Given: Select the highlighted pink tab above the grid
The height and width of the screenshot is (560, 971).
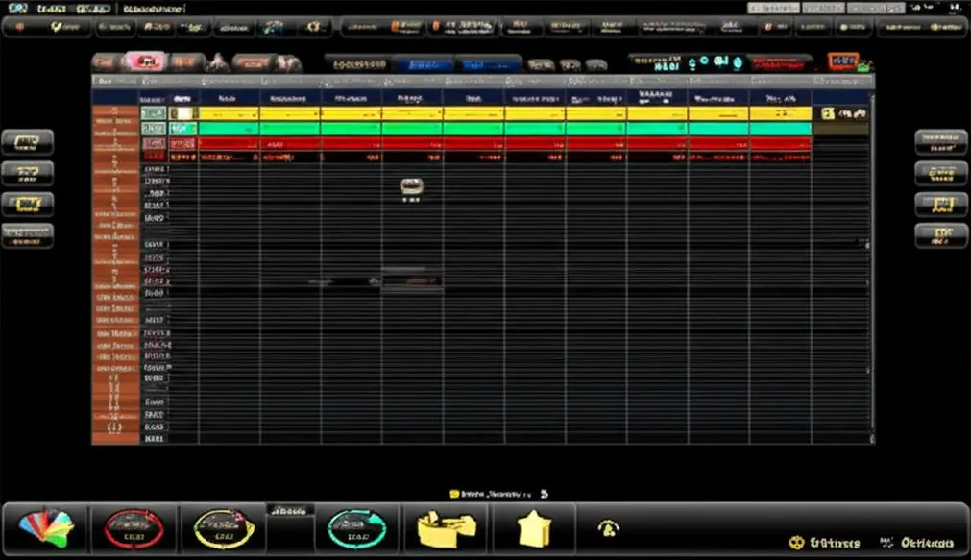Looking at the screenshot, I should (146, 61).
